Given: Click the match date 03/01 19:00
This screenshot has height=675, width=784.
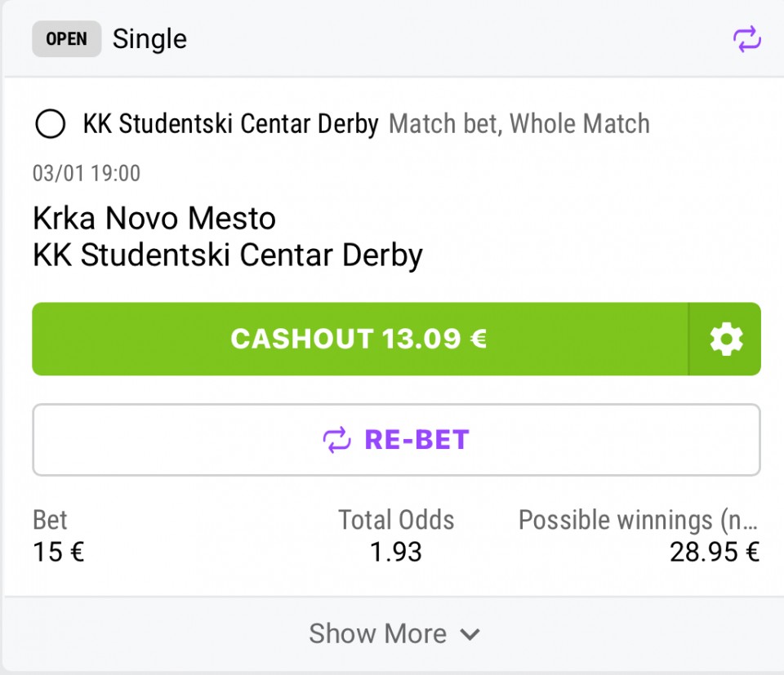Looking at the screenshot, I should (87, 173).
